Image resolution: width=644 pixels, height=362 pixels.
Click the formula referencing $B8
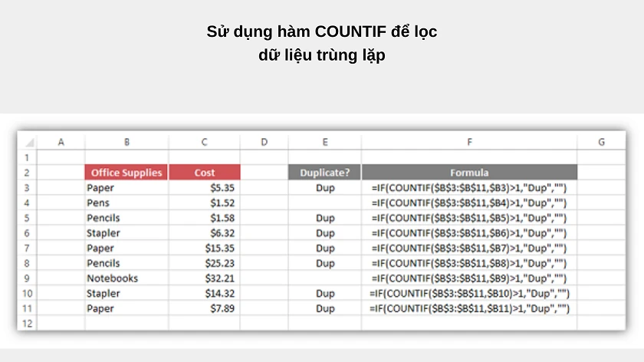pos(469,263)
